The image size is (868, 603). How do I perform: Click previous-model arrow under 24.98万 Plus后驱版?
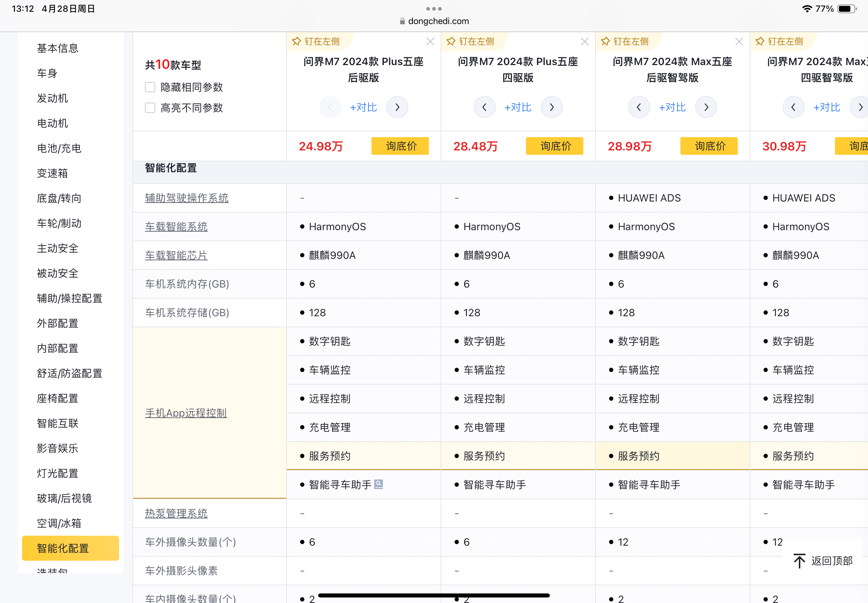coord(330,107)
